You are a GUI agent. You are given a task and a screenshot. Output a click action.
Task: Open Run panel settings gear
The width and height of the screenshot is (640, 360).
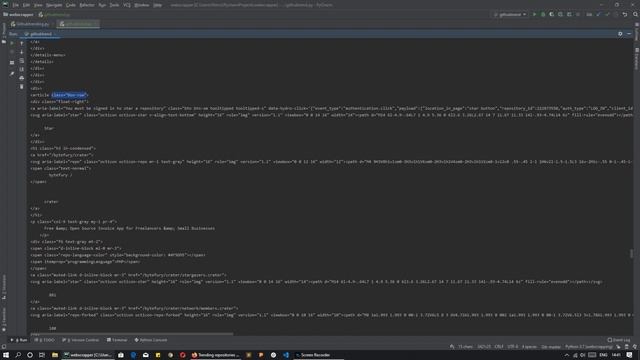click(620, 34)
